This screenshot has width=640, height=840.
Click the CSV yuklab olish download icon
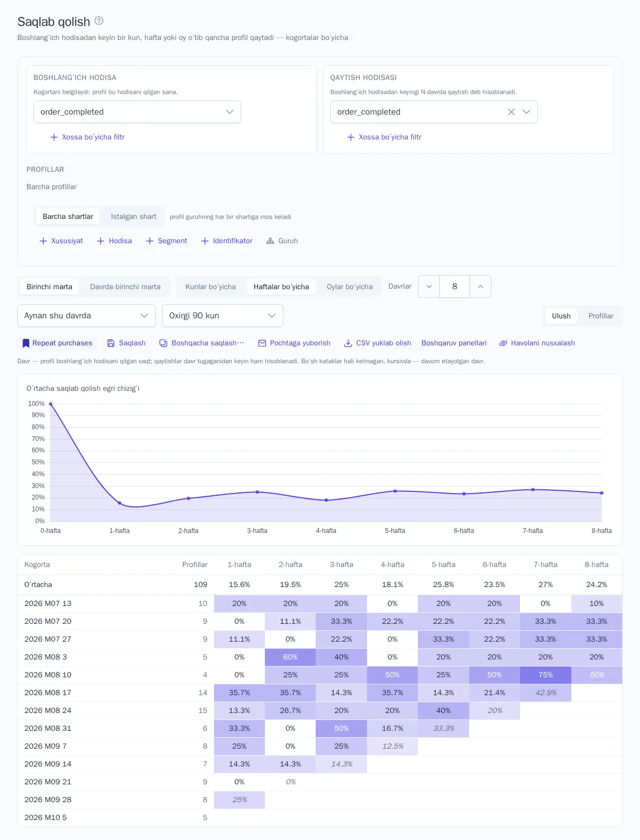(348, 343)
